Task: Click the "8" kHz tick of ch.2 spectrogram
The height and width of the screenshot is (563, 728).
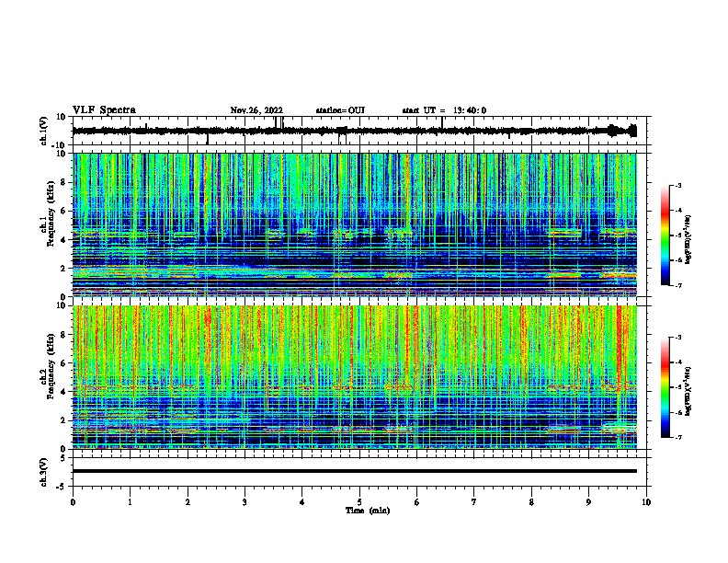Action: [63, 335]
